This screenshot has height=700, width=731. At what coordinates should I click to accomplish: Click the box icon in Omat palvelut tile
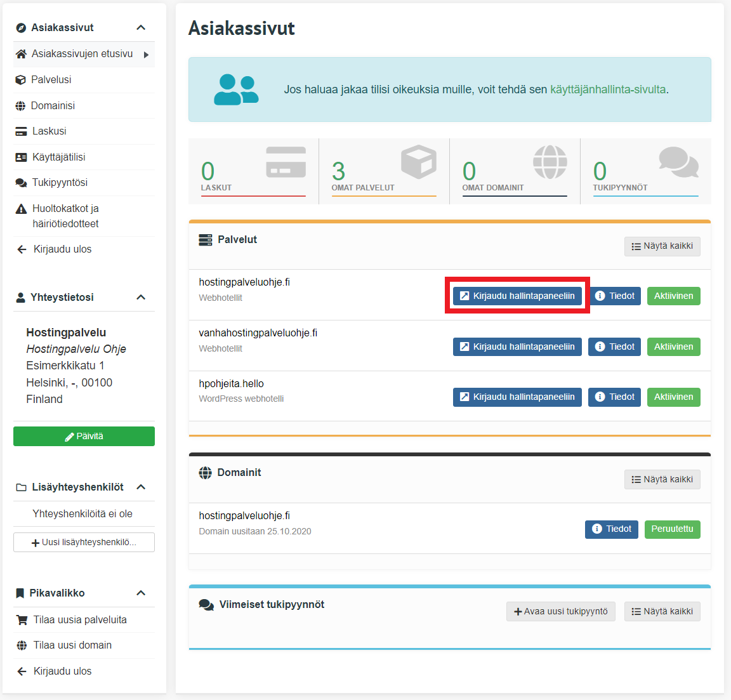pyautogui.click(x=419, y=162)
